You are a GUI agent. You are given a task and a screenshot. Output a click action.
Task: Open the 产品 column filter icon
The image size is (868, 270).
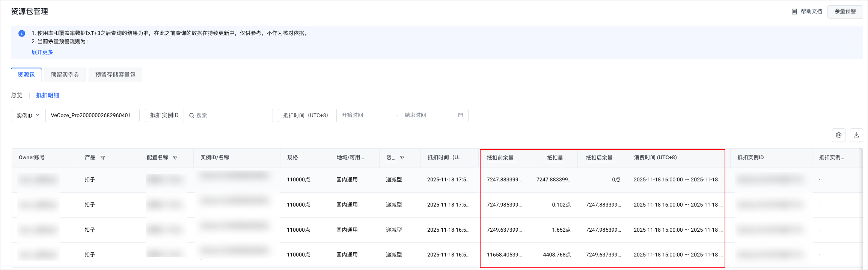point(102,158)
